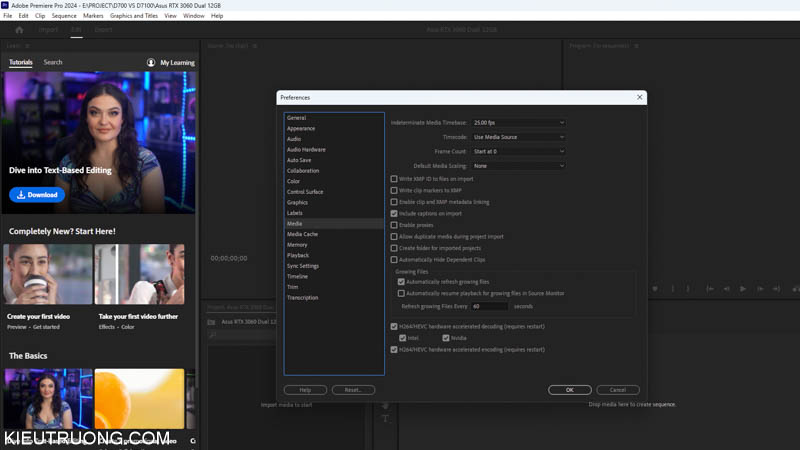Toggle H264/HEVC hardware accelerated decoding
800x450 pixels.
tap(394, 327)
